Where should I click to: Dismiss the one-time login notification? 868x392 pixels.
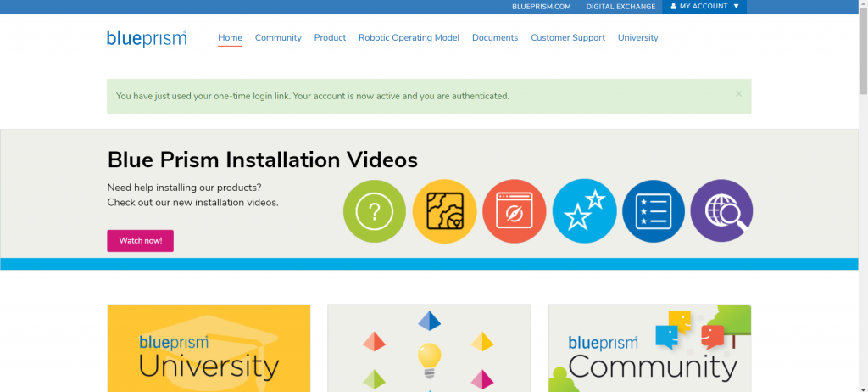738,94
